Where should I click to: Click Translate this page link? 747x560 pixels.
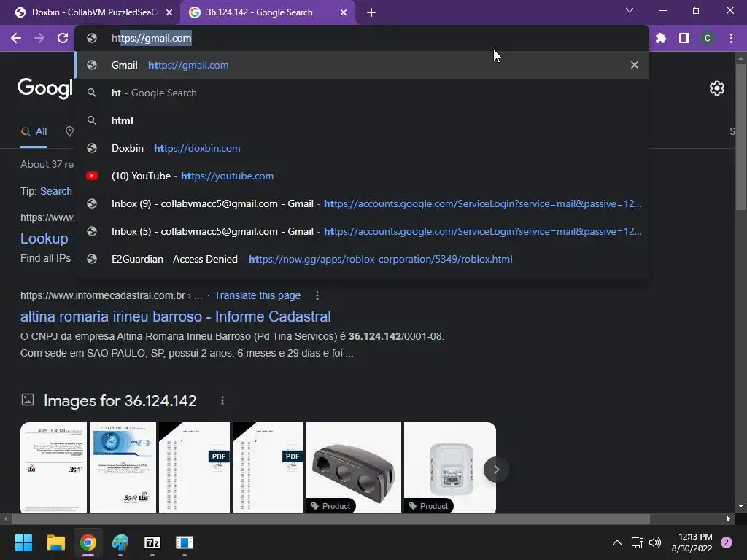(x=258, y=295)
